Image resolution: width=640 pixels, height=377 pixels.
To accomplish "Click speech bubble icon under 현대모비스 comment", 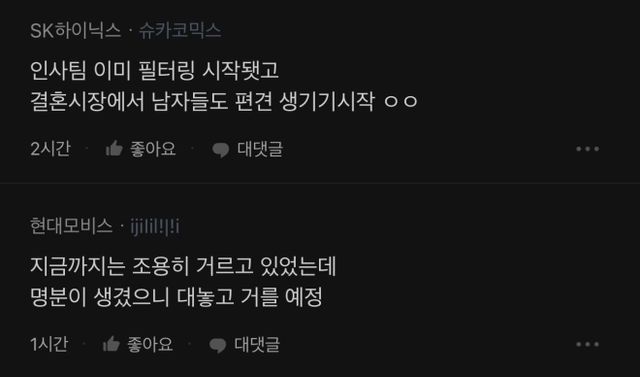I will point(218,346).
